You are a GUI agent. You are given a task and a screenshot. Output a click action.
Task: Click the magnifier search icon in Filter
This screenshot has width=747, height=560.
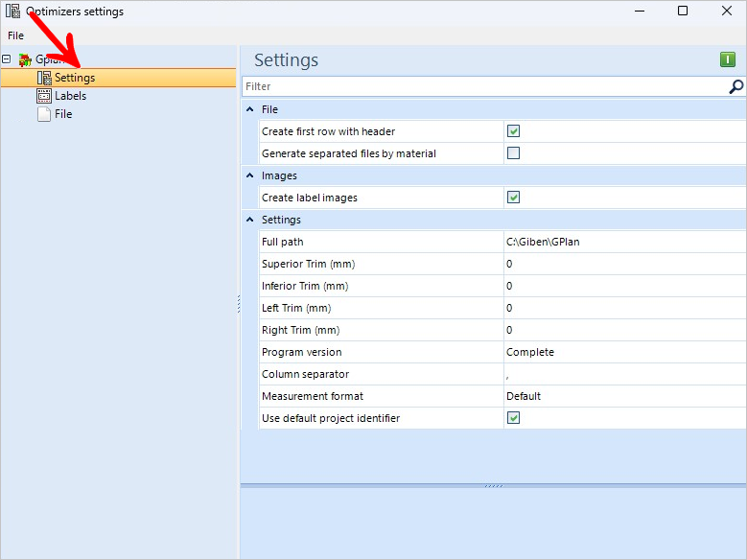point(735,86)
